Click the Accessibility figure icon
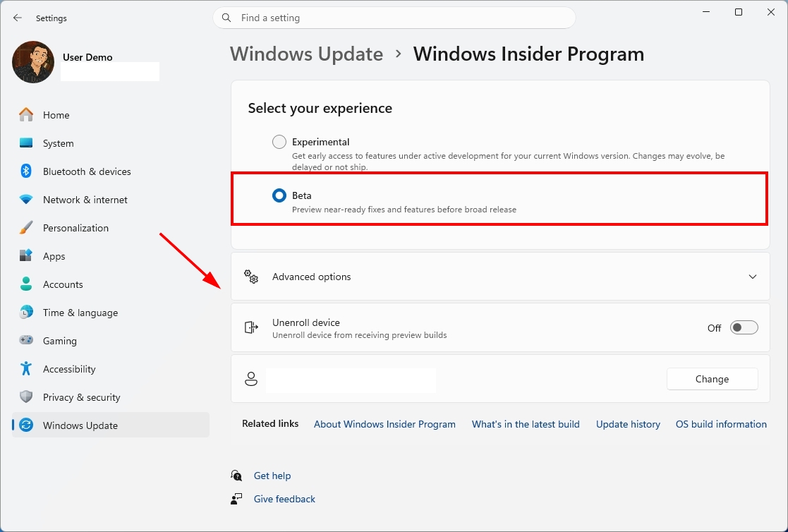788x532 pixels. 26,368
